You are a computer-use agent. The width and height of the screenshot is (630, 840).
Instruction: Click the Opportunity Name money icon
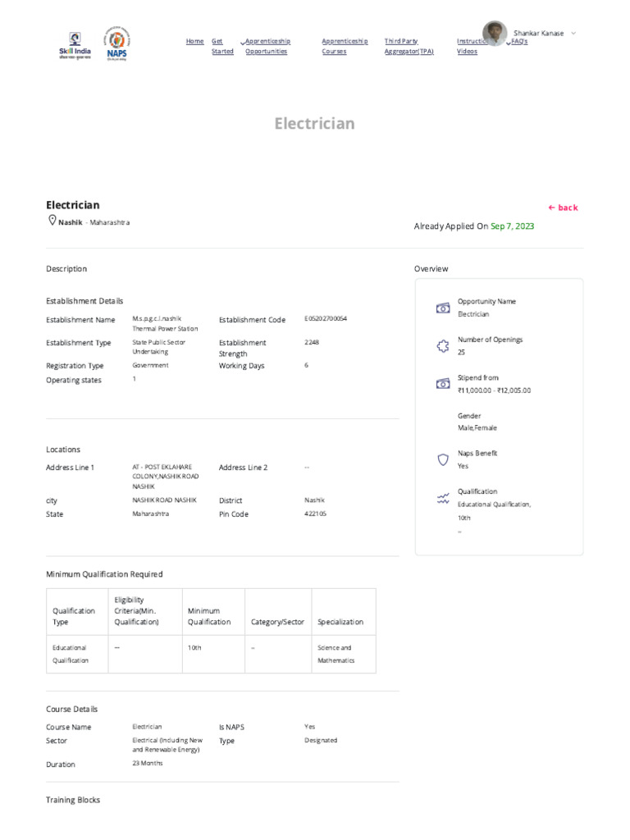[443, 308]
